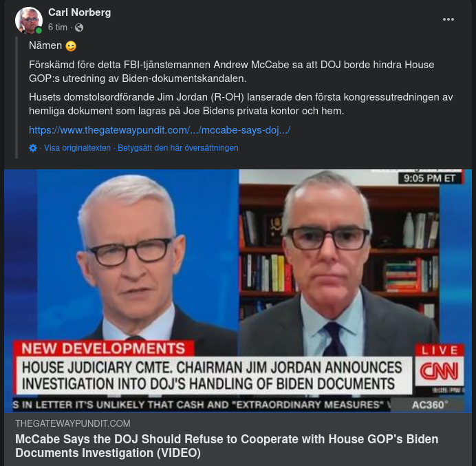Viewport: 476px width, 466px height.
Task: Open translation settings gear icon
Action: (x=33, y=148)
